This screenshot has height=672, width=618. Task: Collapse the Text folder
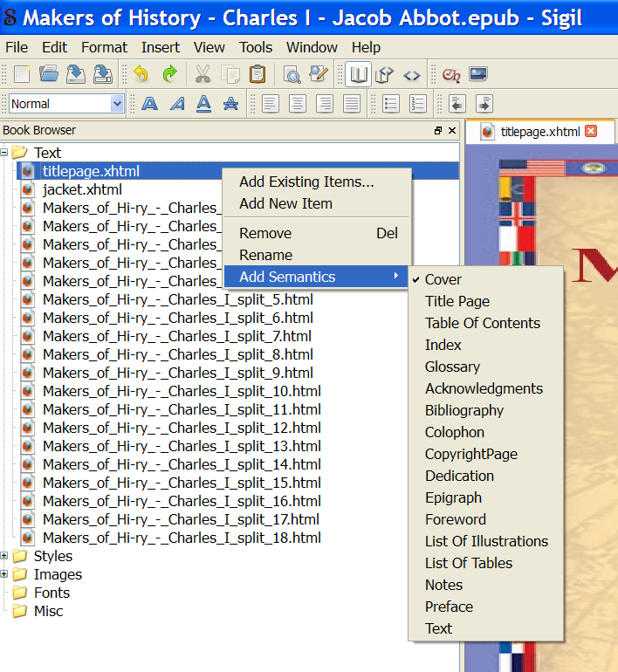[3, 152]
